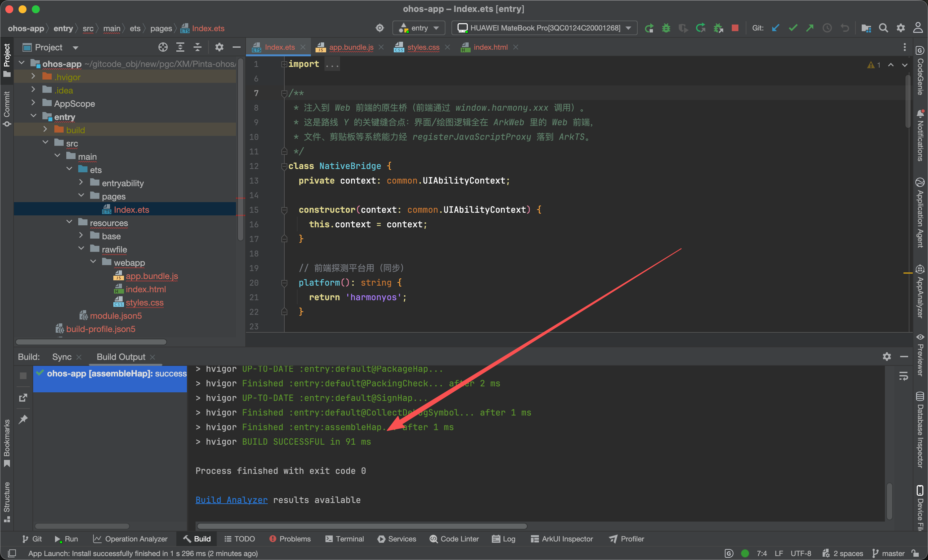Open Build Analyzer link
The image size is (928, 560).
(x=231, y=500)
